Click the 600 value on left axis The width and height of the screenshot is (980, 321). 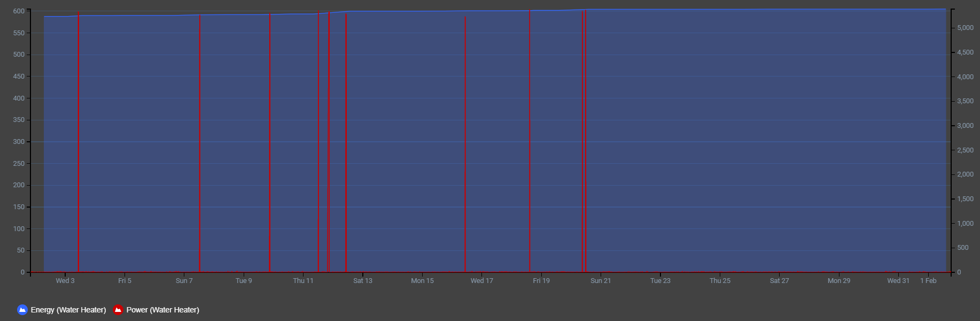(x=19, y=11)
